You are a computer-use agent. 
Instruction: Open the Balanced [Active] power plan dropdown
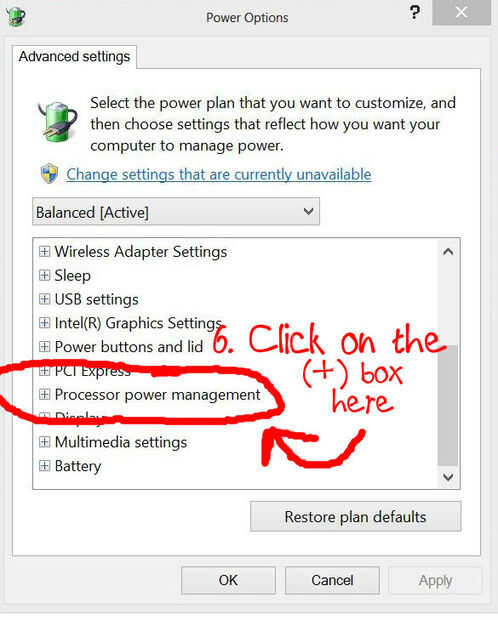point(176,212)
